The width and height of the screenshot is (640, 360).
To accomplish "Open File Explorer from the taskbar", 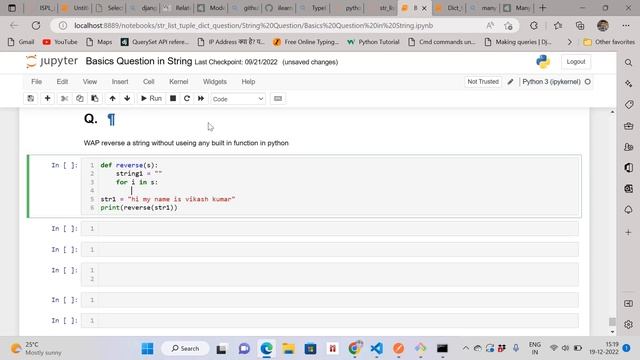I will 289,349.
